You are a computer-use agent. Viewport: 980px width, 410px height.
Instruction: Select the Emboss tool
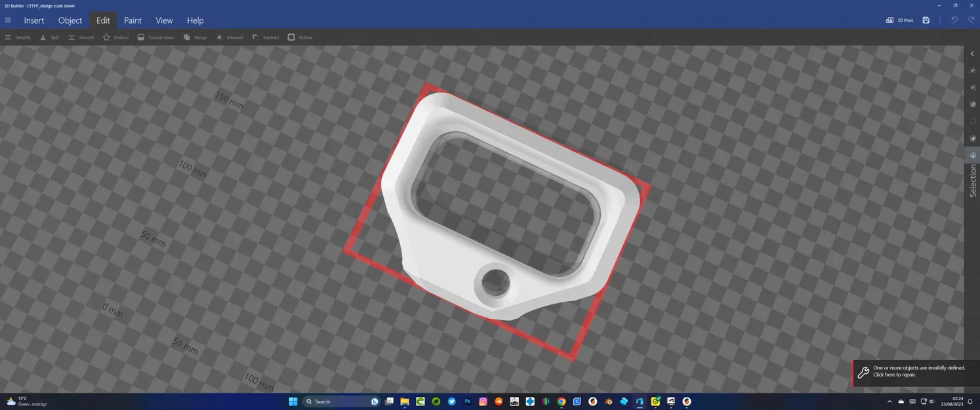(x=115, y=37)
